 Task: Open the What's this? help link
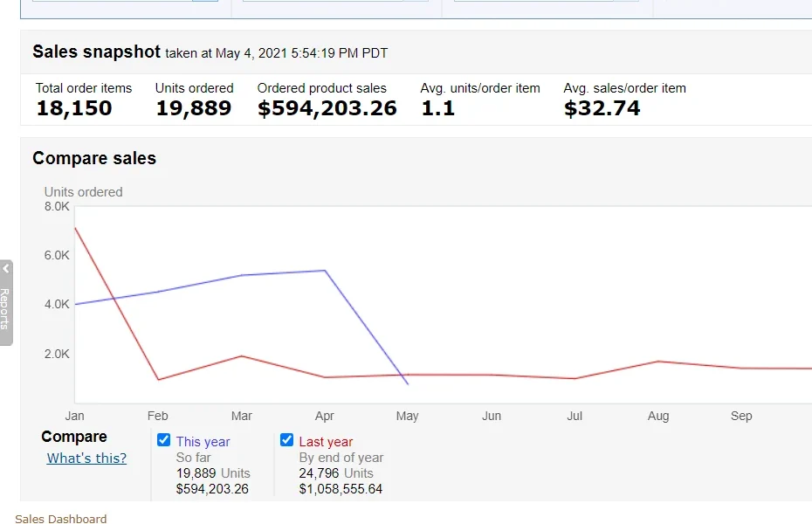[86, 458]
